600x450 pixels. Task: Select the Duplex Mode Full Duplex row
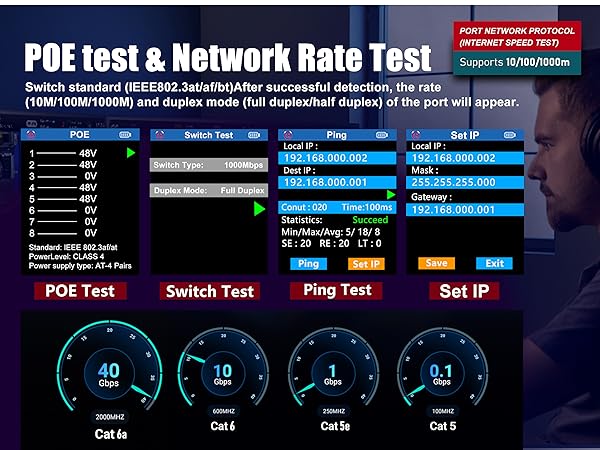(x=209, y=191)
